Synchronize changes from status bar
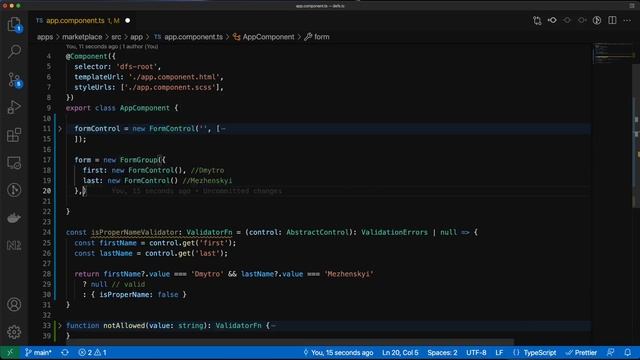 [65, 353]
